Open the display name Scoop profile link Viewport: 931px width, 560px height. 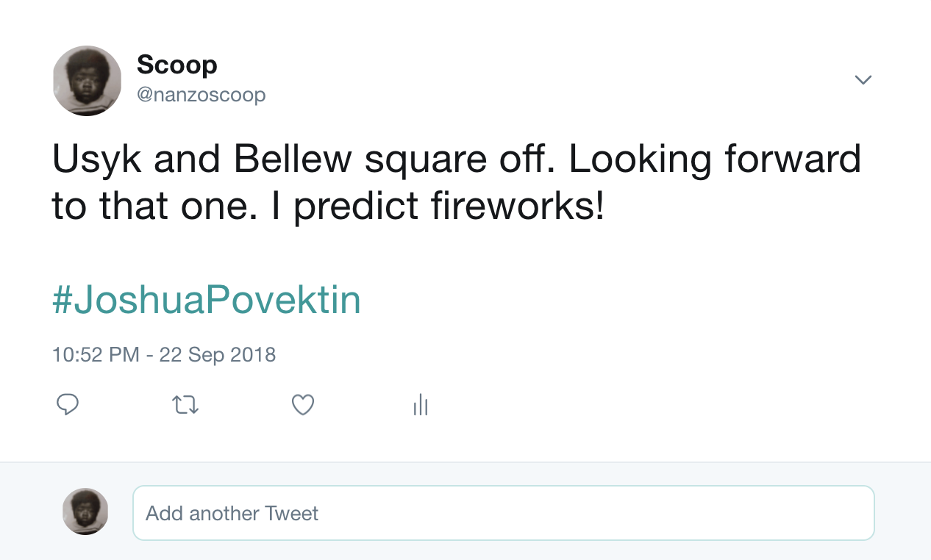(177, 65)
